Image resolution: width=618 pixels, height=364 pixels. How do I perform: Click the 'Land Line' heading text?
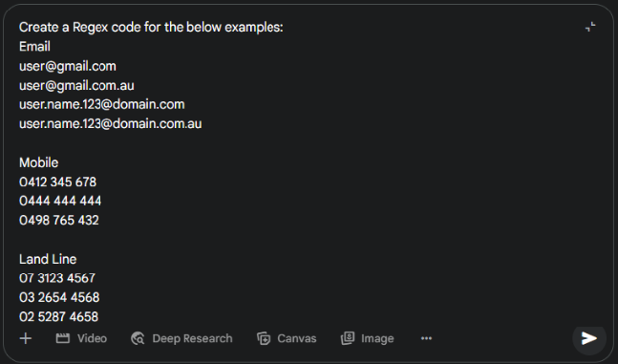coord(48,259)
